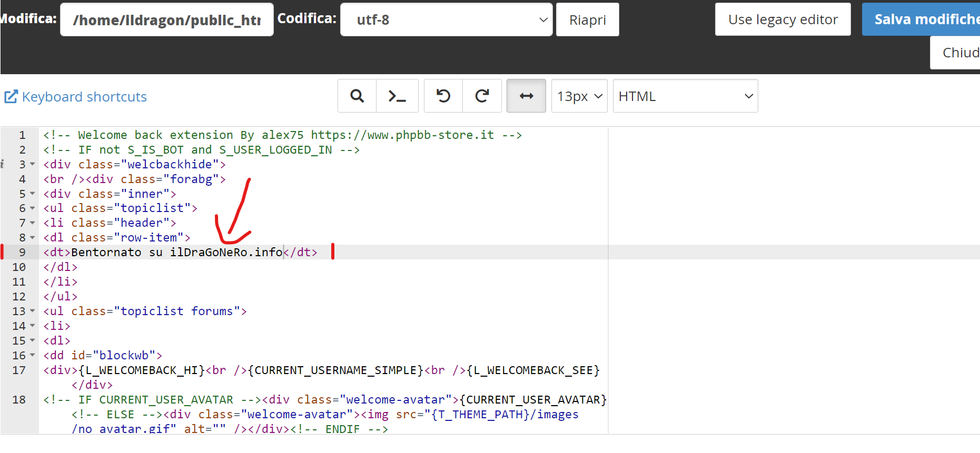The height and width of the screenshot is (453, 980).
Task: Undo the last edit
Action: (x=443, y=96)
